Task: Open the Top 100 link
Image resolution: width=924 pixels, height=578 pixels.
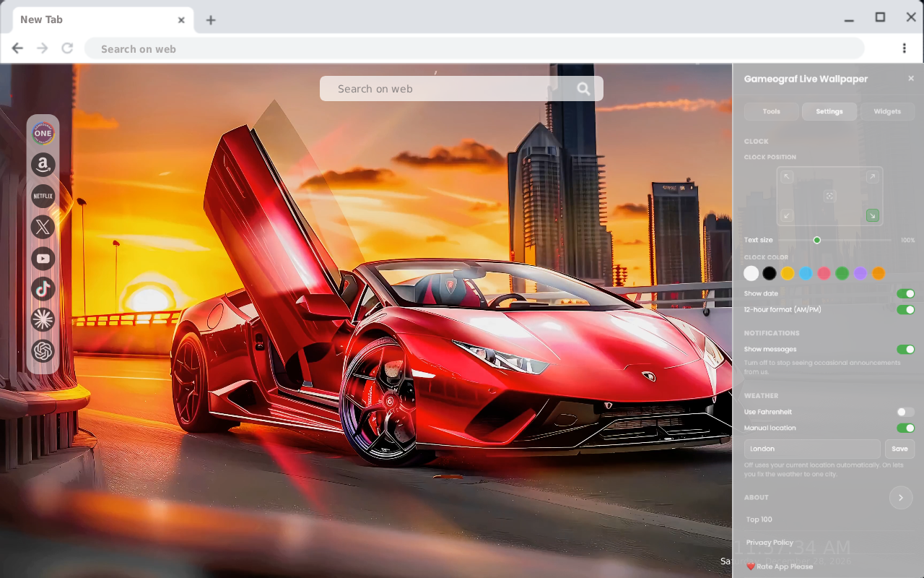Action: [759, 519]
